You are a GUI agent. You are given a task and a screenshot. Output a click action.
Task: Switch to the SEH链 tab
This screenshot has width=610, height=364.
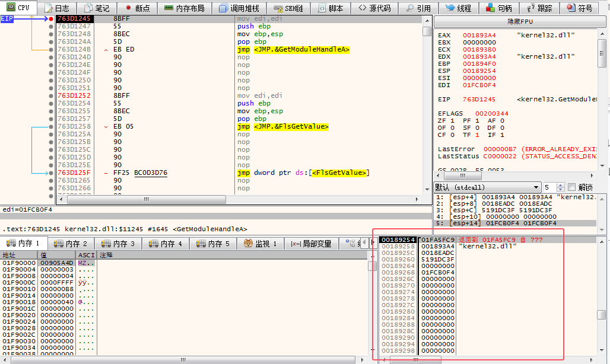288,8
